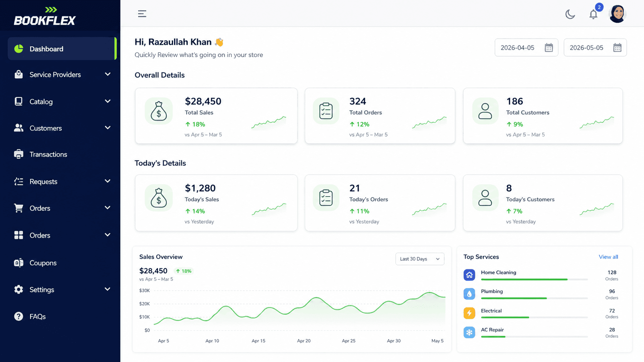644x362 pixels.
Task: Click the Total Sales sparkline chart
Action: click(269, 123)
